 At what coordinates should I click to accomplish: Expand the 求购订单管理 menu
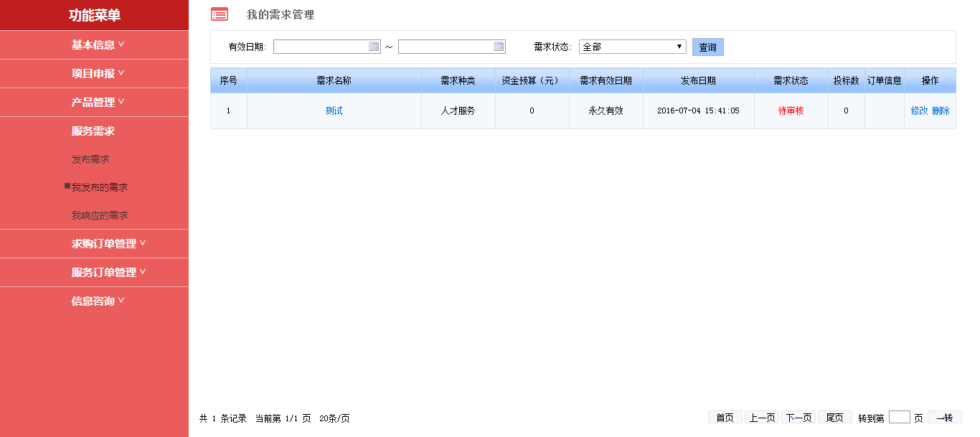[x=108, y=243]
